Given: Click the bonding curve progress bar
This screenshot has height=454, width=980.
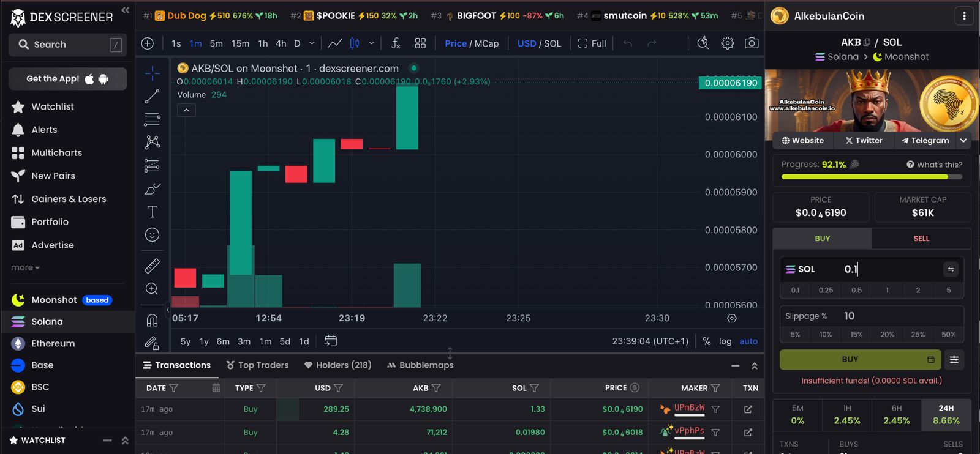Looking at the screenshot, I should tap(872, 177).
